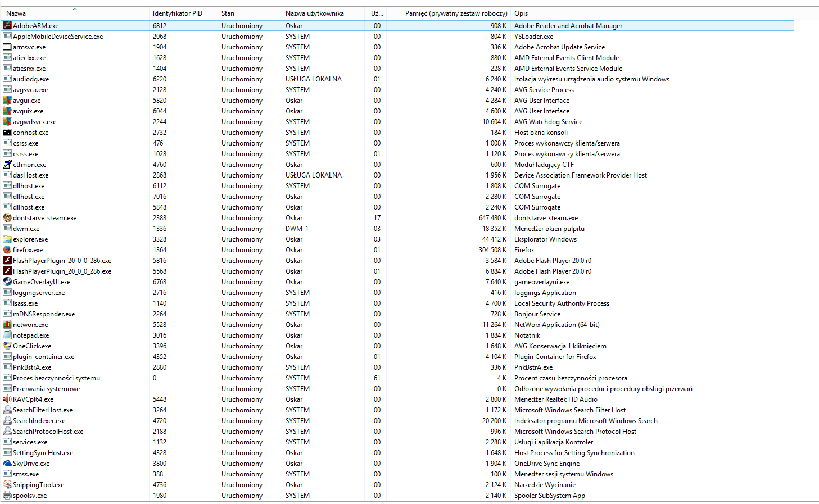Select the notepad.exe process row

31,335
